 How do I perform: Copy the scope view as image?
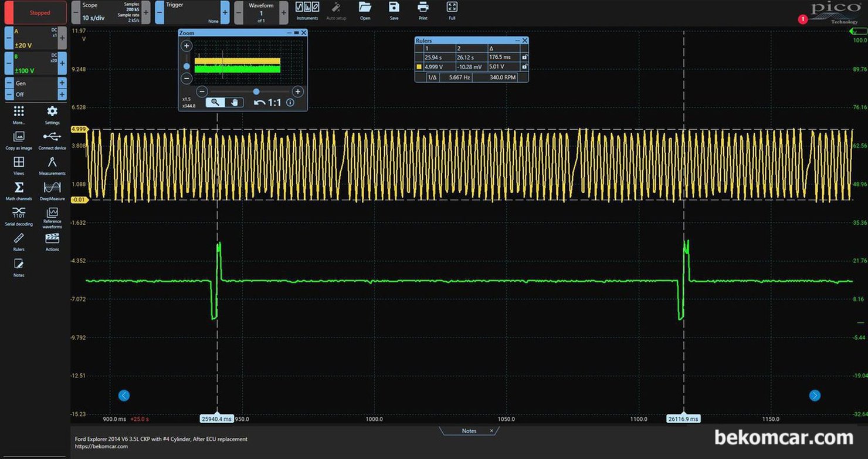[19, 140]
